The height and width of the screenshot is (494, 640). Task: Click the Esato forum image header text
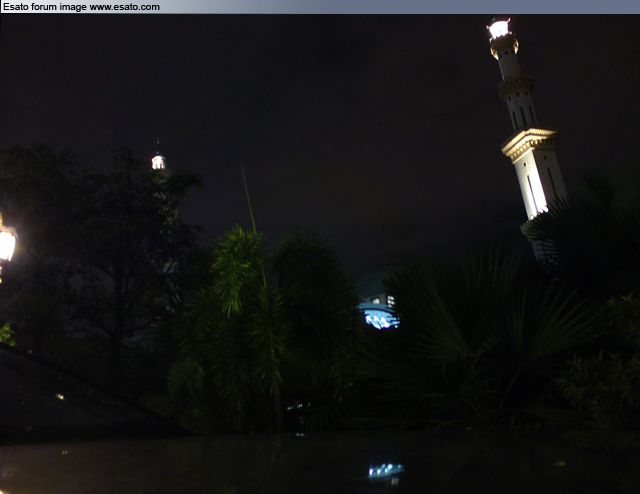[81, 7]
